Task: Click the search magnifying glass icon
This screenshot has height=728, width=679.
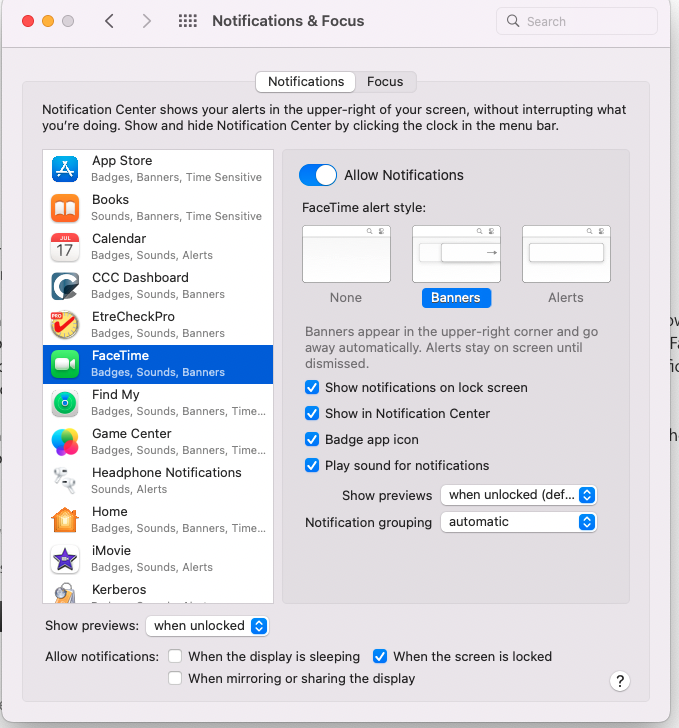Action: coord(513,21)
